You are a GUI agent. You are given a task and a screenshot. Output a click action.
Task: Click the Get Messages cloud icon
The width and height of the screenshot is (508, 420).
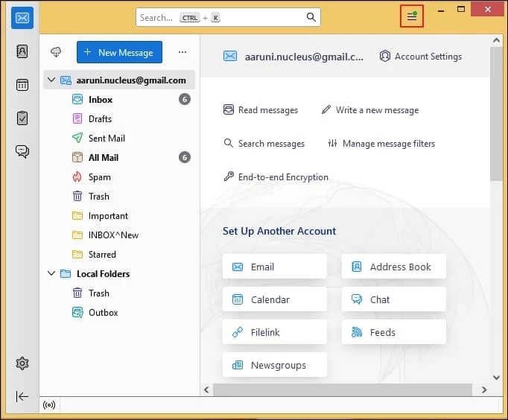(56, 52)
